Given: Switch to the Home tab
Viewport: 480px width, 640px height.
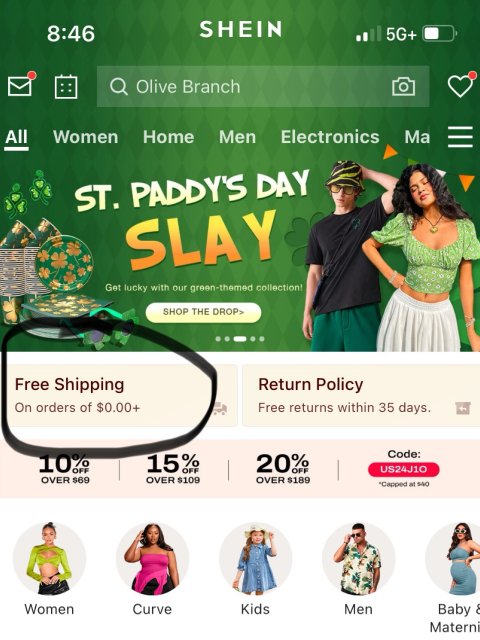Looking at the screenshot, I should point(169,137).
